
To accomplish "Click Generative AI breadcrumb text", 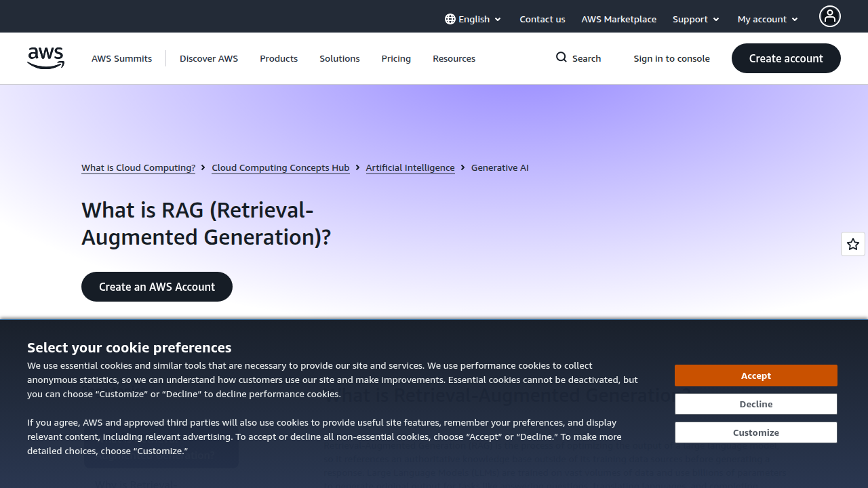I will click(500, 167).
